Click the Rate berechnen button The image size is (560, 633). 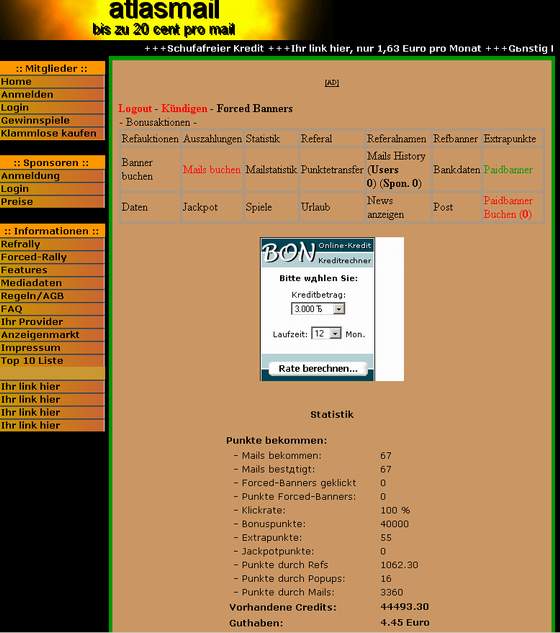tap(318, 369)
